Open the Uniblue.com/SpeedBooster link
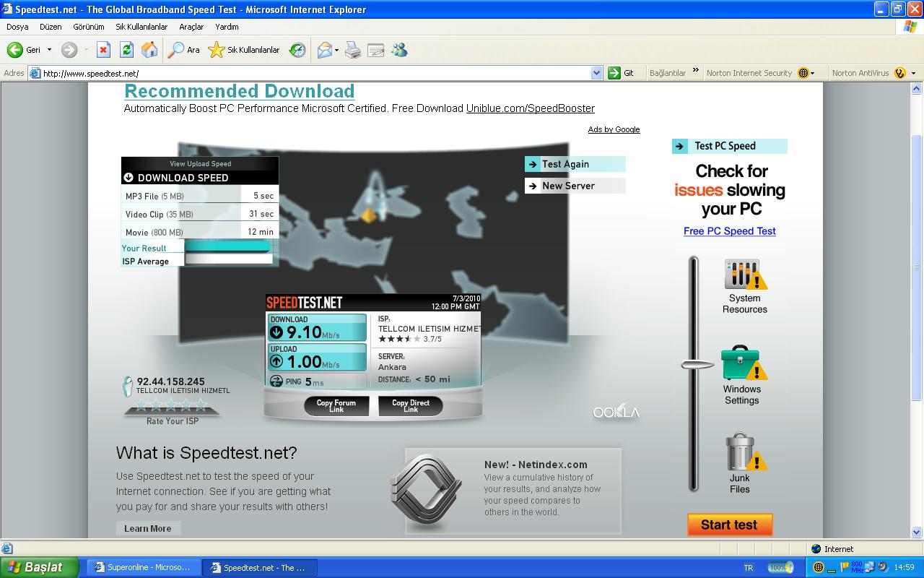 point(531,108)
